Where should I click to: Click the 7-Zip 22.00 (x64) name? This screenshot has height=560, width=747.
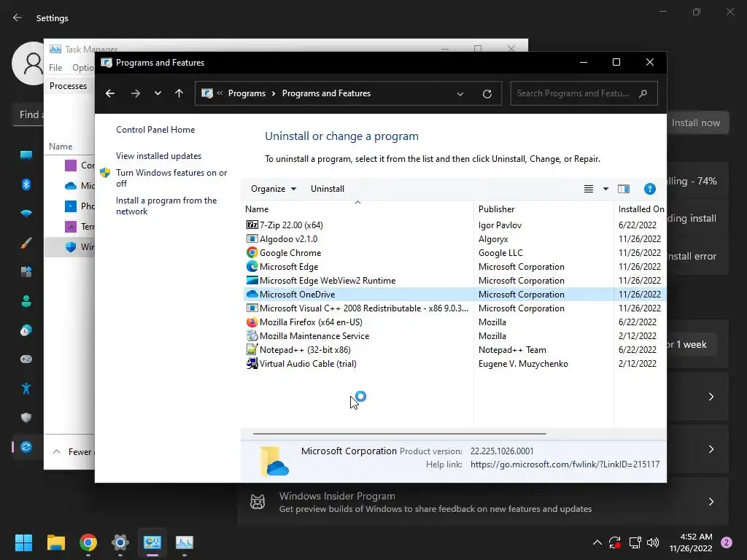tap(291, 225)
